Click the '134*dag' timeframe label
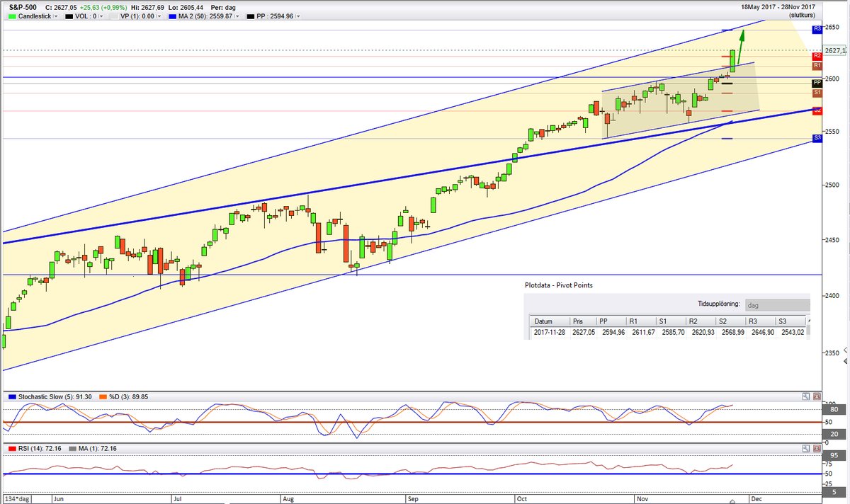 [x=16, y=498]
